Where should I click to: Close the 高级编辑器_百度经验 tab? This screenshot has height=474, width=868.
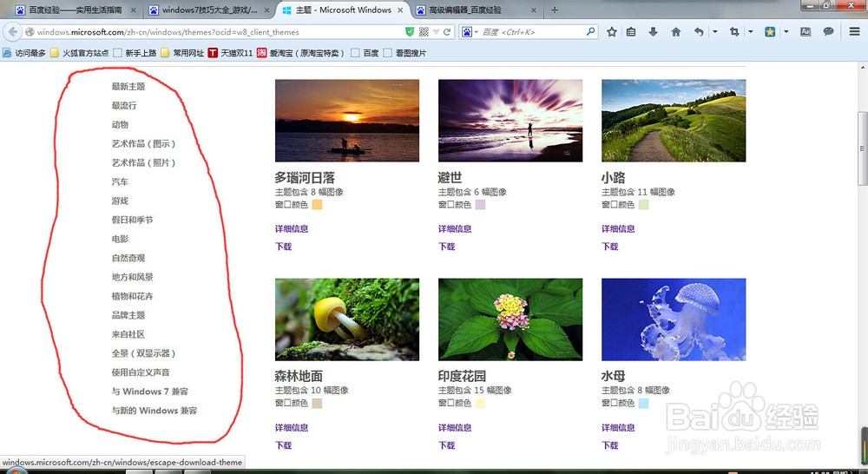tap(534, 10)
